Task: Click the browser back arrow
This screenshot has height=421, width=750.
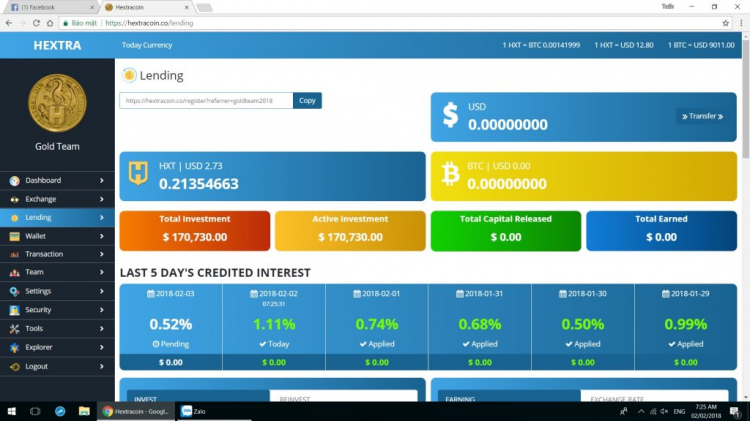Action: (x=9, y=22)
